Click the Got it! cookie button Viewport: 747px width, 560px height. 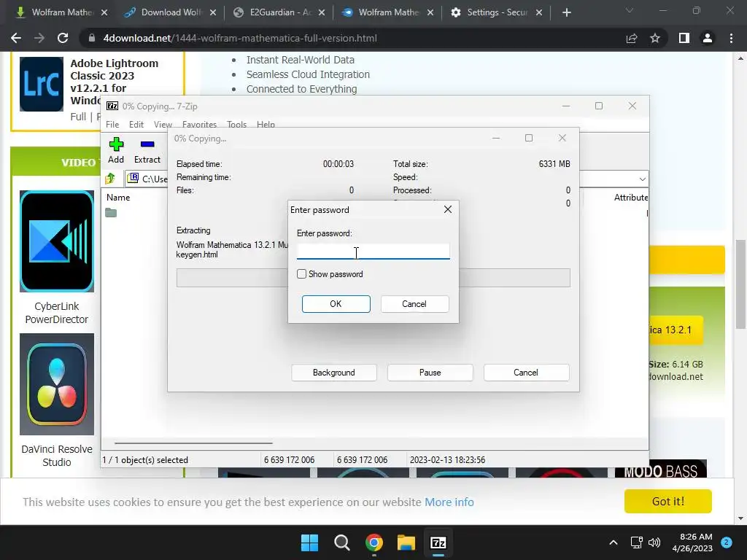coord(668,502)
